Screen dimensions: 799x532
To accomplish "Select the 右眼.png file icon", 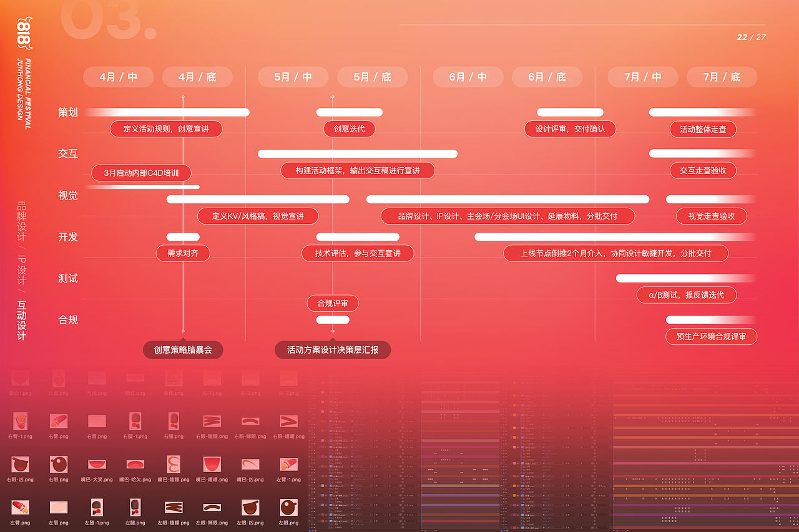I will [x=59, y=464].
